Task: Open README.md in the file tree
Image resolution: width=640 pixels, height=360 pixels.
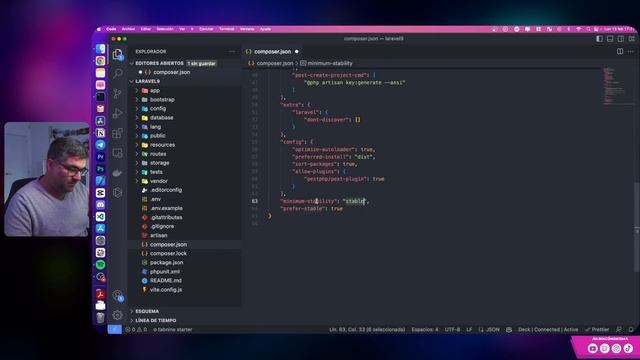Action: point(166,280)
